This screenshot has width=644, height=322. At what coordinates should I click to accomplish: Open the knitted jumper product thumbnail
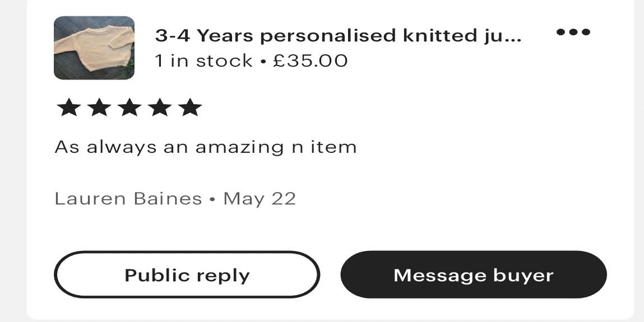pos(94,48)
